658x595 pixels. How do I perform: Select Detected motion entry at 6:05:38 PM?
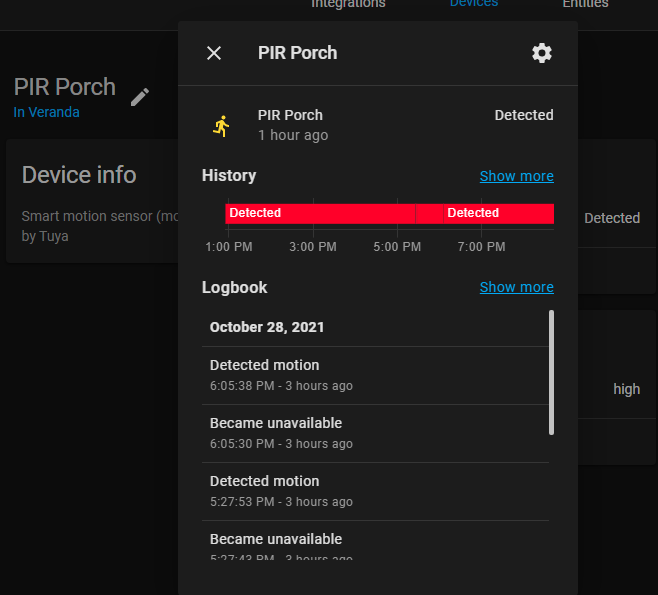[x=375, y=376]
